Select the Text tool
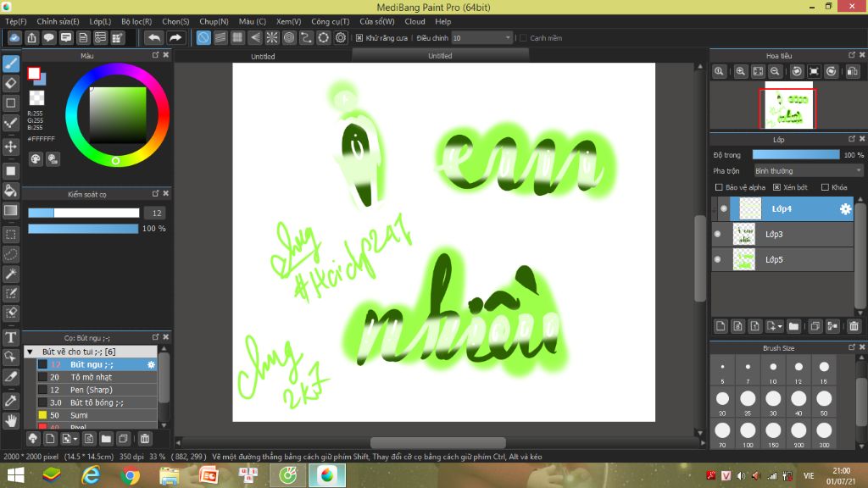 (x=10, y=337)
